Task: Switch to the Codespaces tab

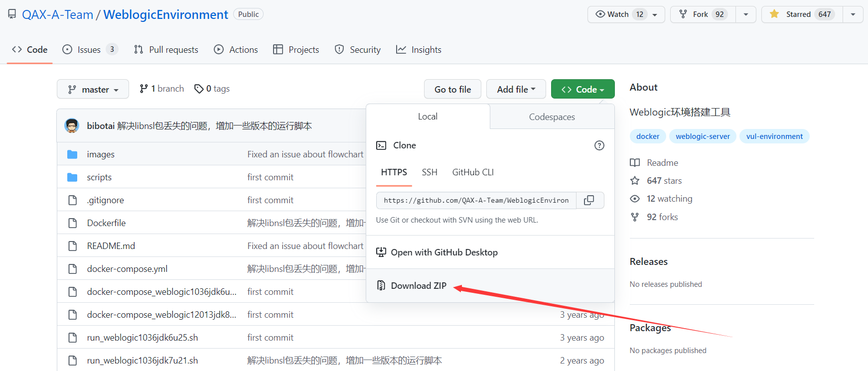Action: 552,117
